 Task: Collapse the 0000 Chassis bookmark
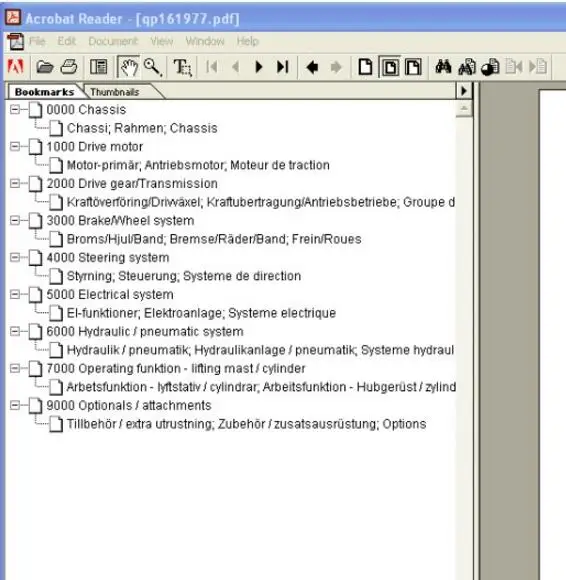[x=15, y=109]
